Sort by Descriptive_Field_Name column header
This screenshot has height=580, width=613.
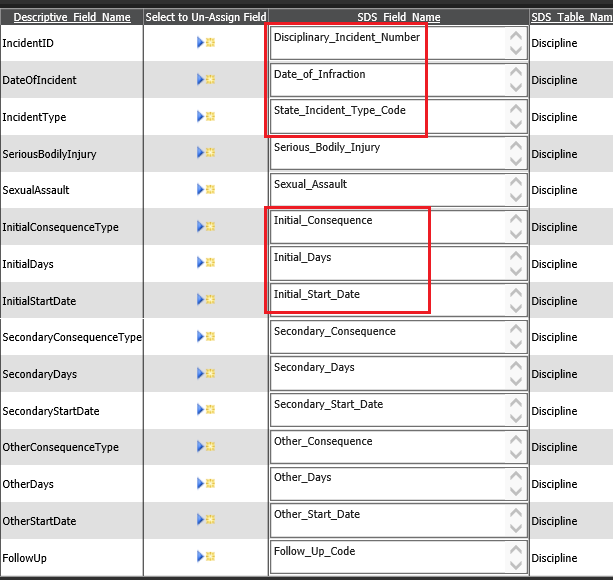click(71, 17)
